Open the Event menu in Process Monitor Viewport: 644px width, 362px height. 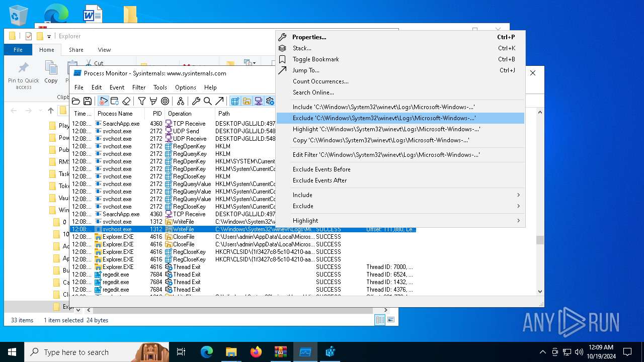[117, 87]
